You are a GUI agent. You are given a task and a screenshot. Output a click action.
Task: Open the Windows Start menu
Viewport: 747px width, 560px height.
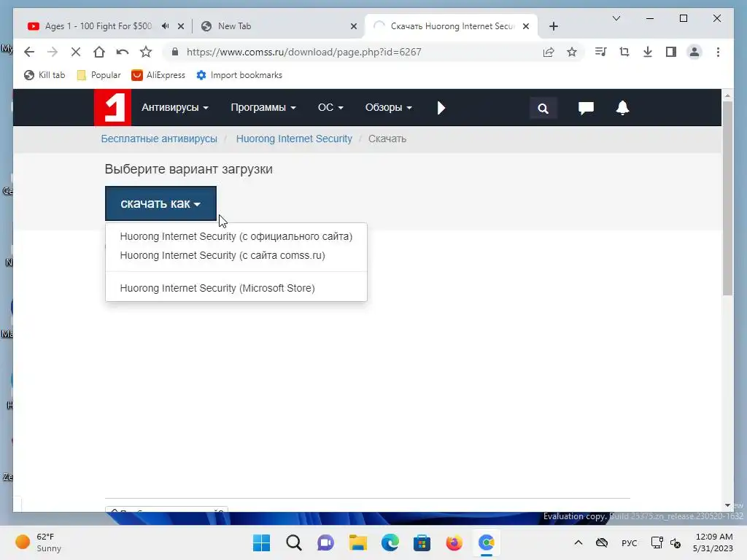[262, 542]
